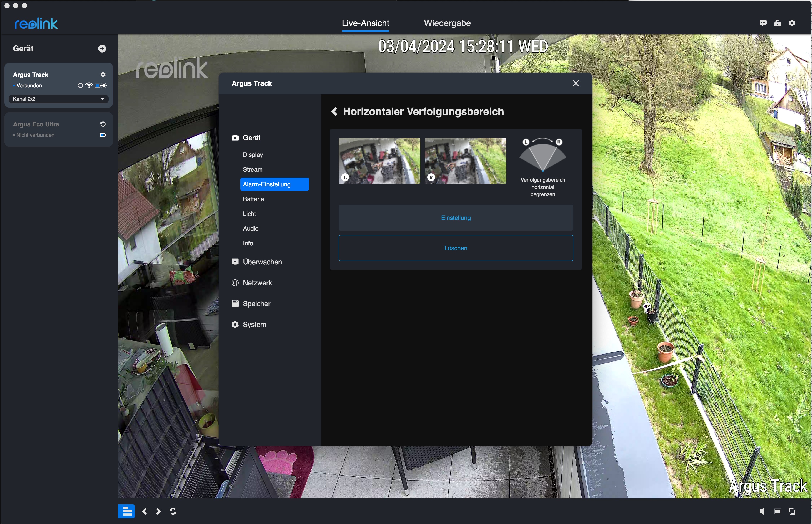
Task: Toggle the device list panel icon
Action: click(x=126, y=511)
